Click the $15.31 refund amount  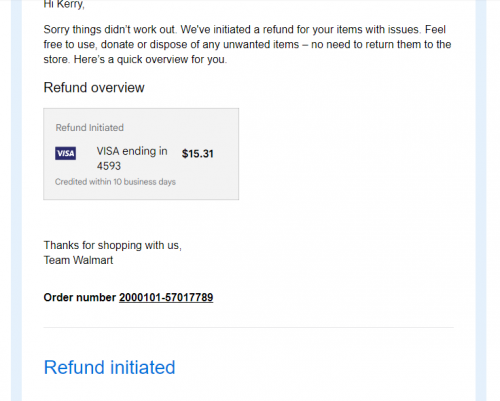coord(198,154)
